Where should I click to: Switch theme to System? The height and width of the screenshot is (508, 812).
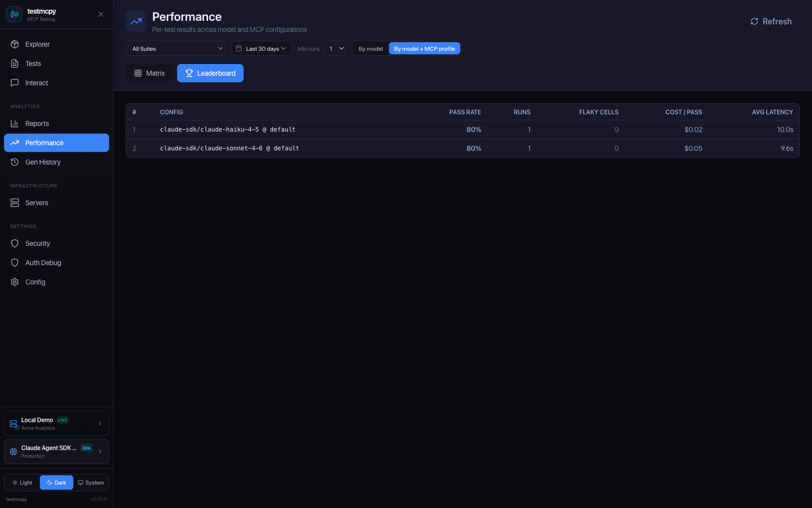click(91, 483)
